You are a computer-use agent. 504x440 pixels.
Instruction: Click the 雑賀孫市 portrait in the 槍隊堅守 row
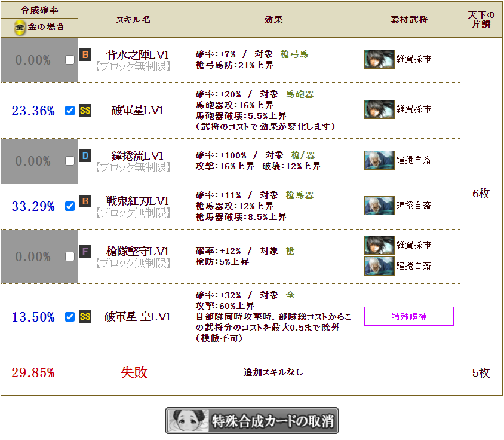point(379,245)
